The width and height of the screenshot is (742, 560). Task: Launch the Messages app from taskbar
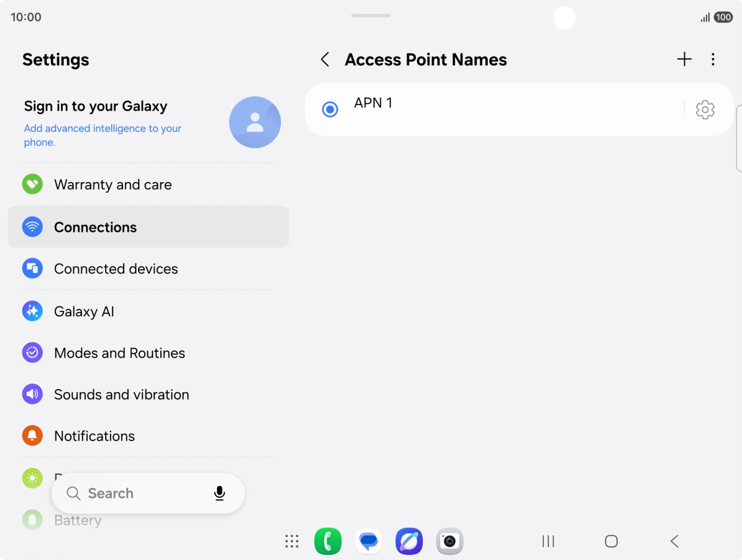pos(368,541)
